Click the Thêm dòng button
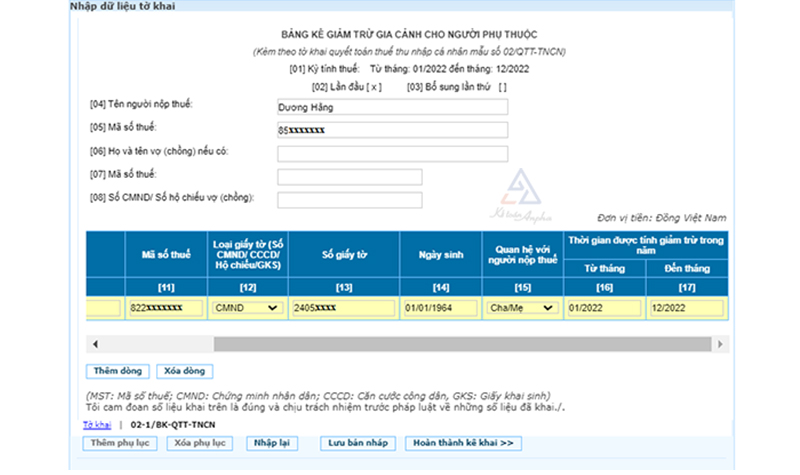The image size is (800, 475). click(x=118, y=371)
